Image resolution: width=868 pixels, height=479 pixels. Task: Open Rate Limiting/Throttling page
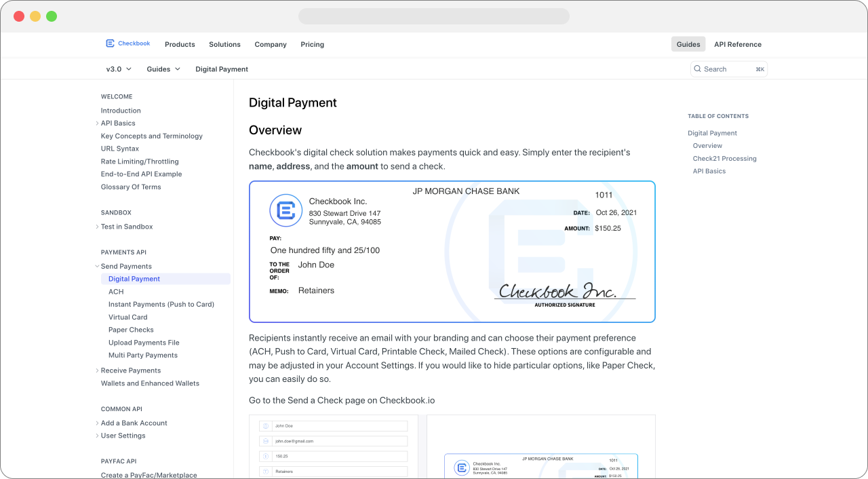click(x=140, y=161)
